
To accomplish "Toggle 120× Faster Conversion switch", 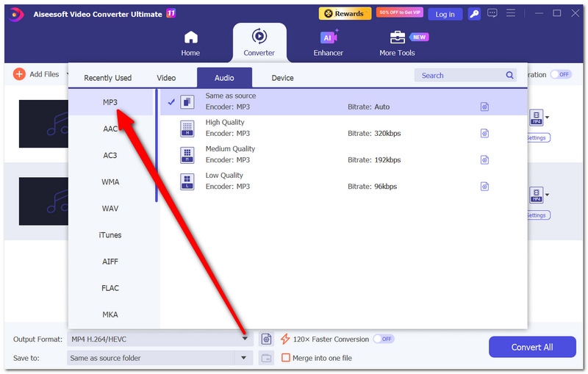I will click(384, 339).
